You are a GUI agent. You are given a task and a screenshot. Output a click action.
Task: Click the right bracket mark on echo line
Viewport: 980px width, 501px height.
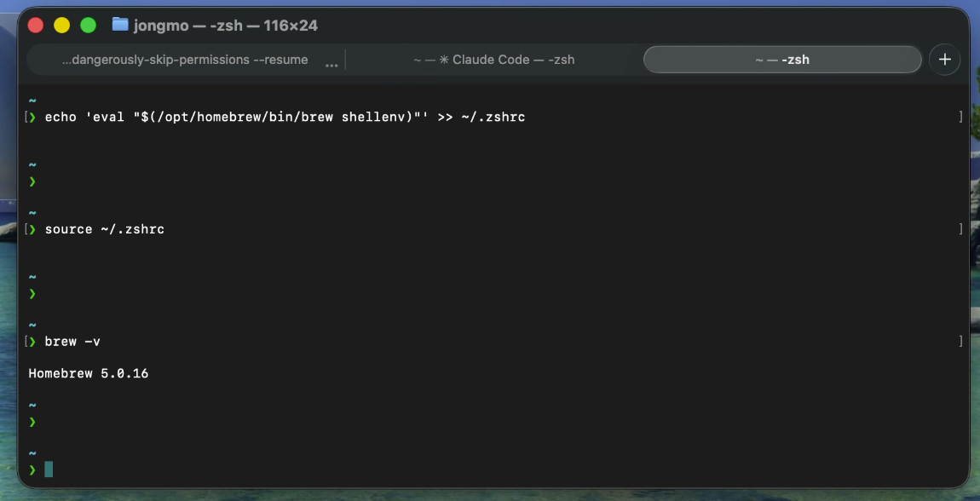tap(960, 117)
